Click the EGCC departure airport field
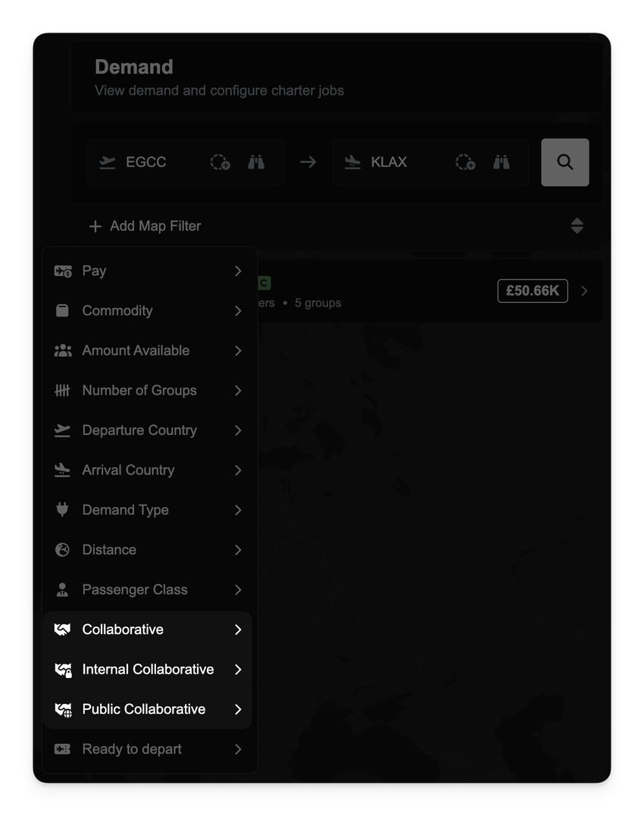Viewport: 644px width, 816px height. point(146,162)
